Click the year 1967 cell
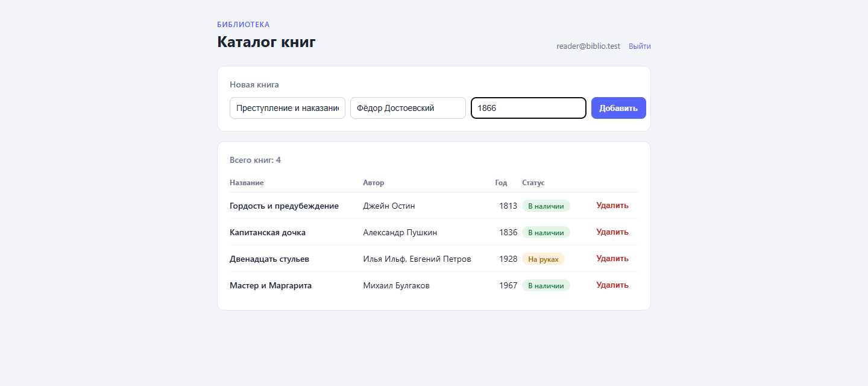The height and width of the screenshot is (386, 868). tap(508, 285)
